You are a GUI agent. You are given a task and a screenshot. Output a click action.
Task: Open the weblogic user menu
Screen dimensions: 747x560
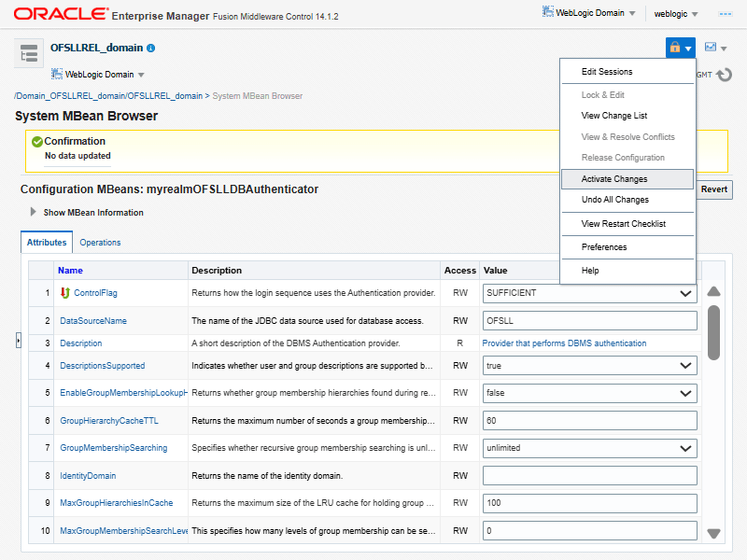pos(677,14)
